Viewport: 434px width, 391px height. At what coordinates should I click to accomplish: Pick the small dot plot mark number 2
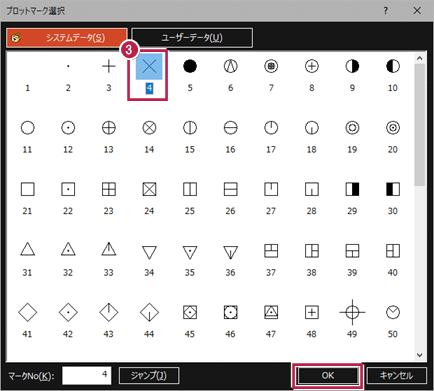[x=68, y=66]
